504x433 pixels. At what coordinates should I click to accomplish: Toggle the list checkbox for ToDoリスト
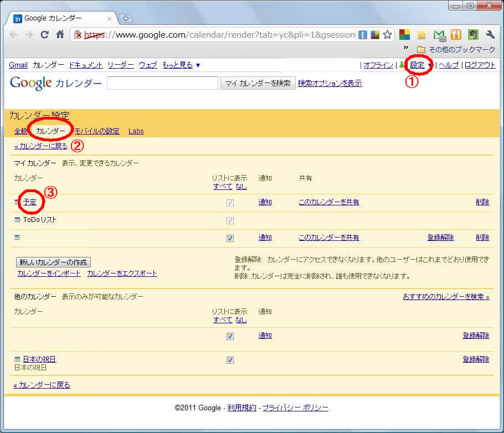(x=230, y=220)
